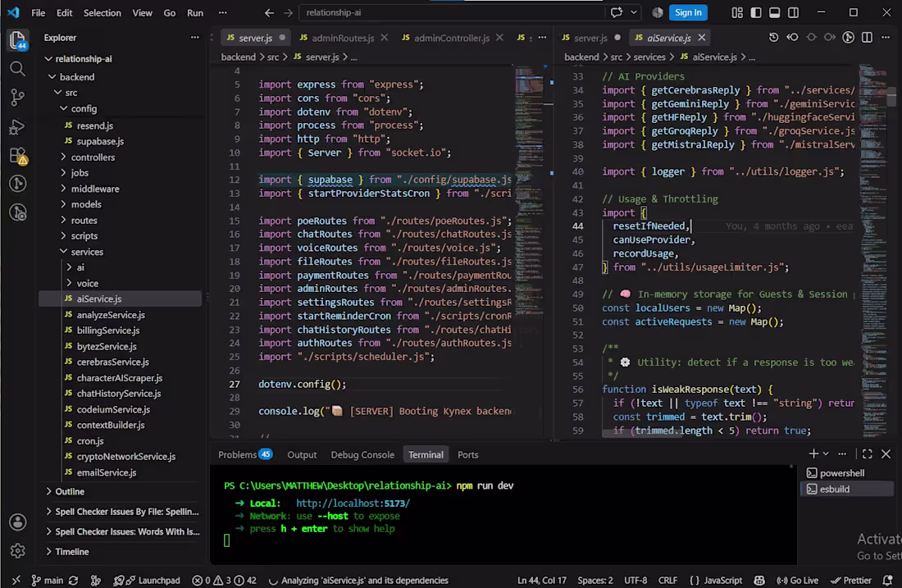Click the main branch in status bar
The width and height of the screenshot is (902, 588).
(x=48, y=580)
